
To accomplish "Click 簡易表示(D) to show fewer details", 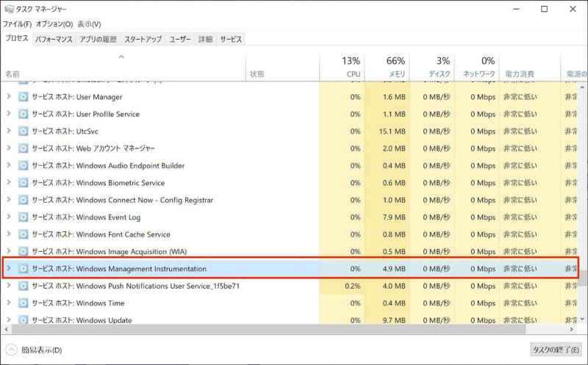I will [34, 350].
